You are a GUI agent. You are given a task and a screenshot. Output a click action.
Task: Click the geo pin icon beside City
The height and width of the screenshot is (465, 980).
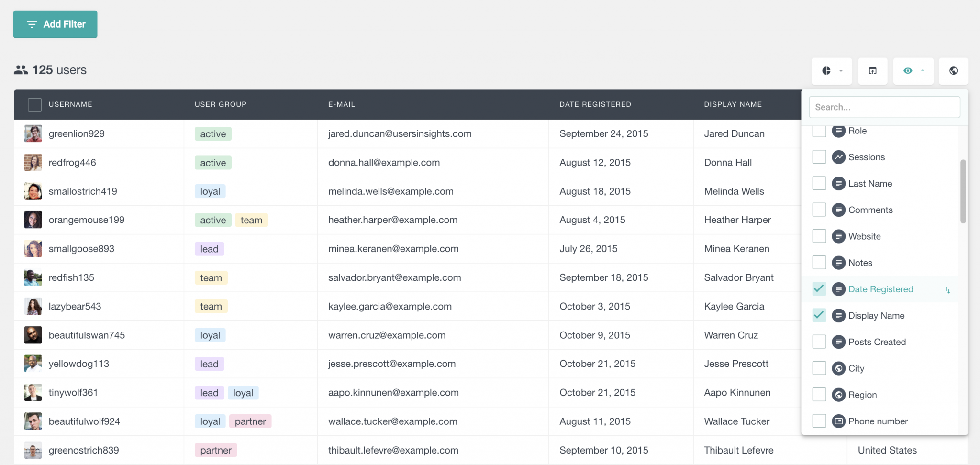click(x=838, y=368)
